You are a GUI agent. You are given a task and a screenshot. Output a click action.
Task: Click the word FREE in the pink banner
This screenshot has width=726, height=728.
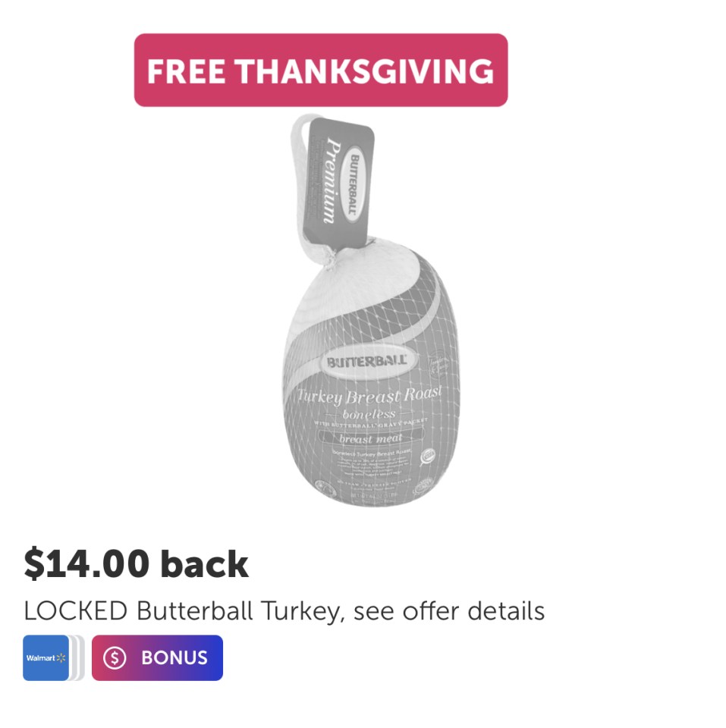coord(187,71)
